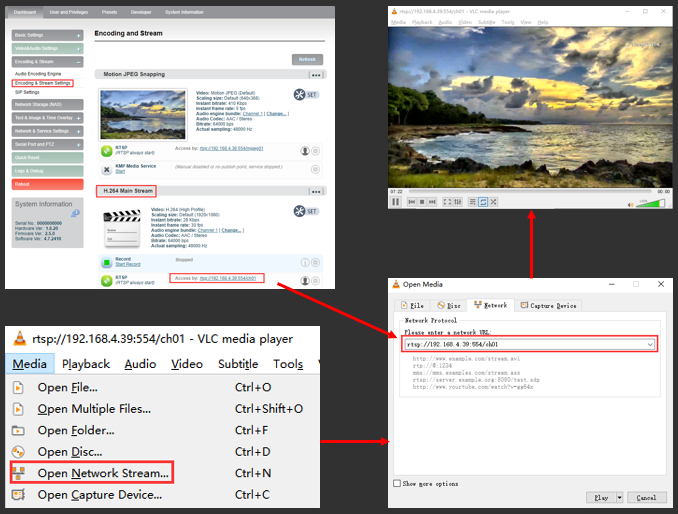Screen dimensions: 678x514
Task: Toggle fullscreen in the VLC player
Action: (448, 202)
